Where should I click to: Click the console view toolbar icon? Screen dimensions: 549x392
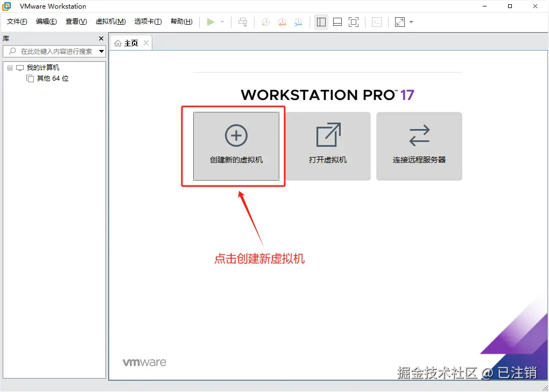coord(377,22)
